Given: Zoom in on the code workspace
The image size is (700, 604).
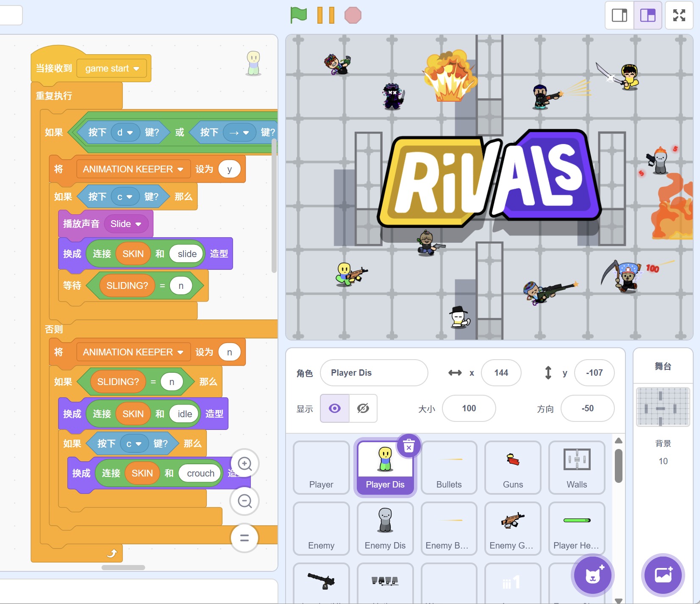Looking at the screenshot, I should point(244,463).
